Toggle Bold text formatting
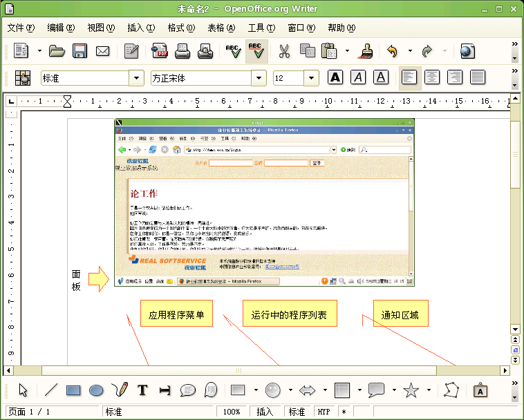 point(335,77)
